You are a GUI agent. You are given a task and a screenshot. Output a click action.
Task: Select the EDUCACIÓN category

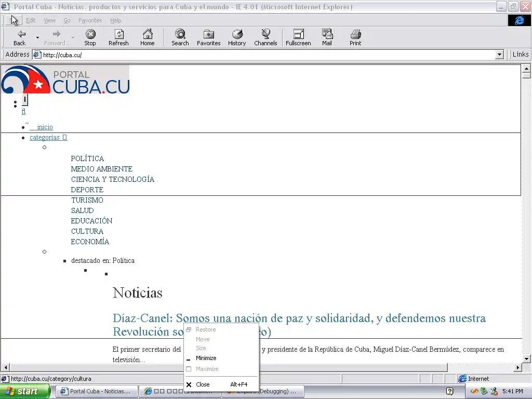pos(91,221)
